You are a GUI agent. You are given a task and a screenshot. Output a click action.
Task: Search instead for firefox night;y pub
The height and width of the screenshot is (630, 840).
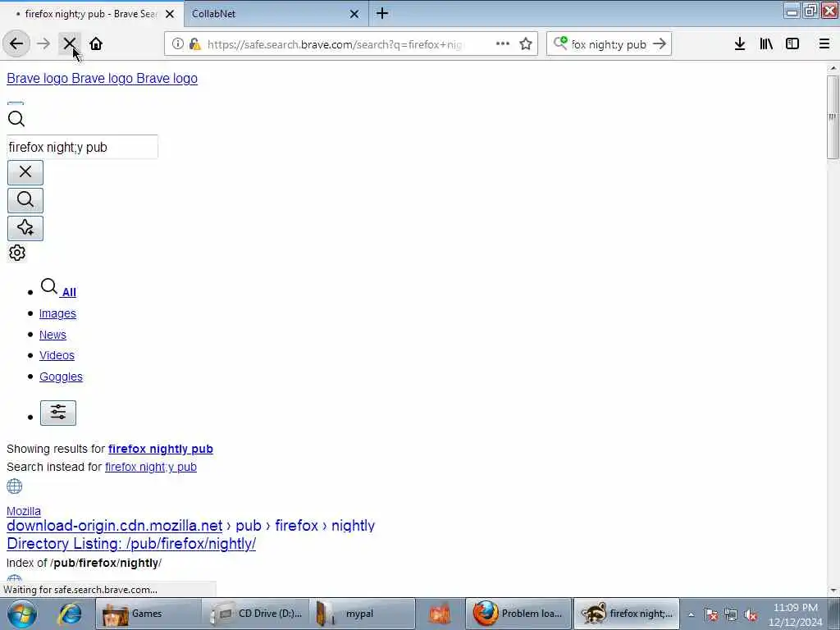point(151,467)
